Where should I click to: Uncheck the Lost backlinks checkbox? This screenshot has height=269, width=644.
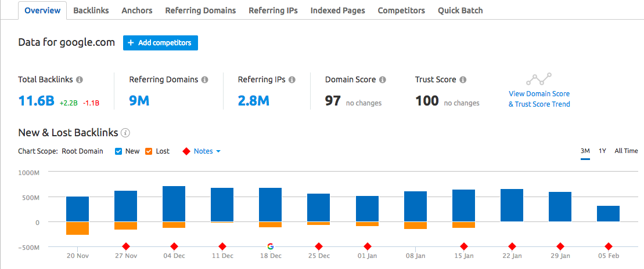[149, 151]
